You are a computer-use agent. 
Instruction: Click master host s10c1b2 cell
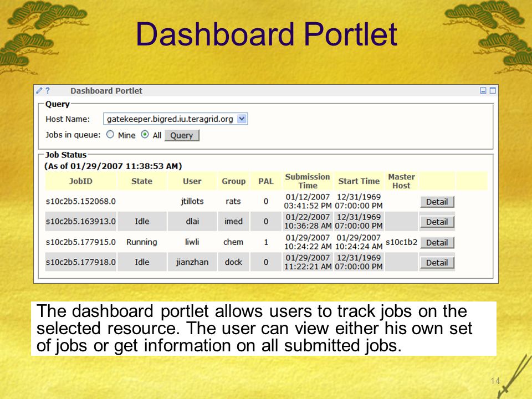401,242
